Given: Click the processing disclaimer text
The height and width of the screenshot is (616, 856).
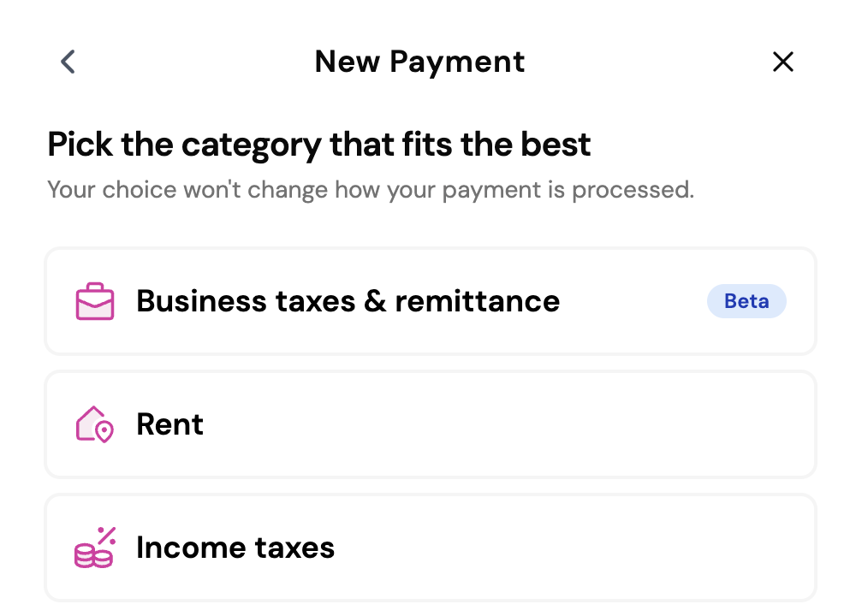Looking at the screenshot, I should point(370,189).
